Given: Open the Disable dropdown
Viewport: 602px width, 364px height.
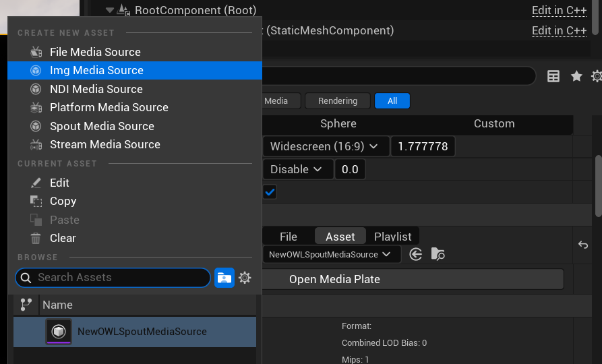Looking at the screenshot, I should pyautogui.click(x=298, y=169).
